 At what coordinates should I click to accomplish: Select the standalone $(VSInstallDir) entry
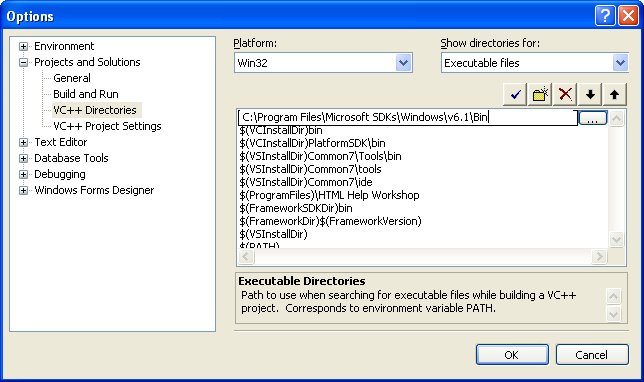273,234
